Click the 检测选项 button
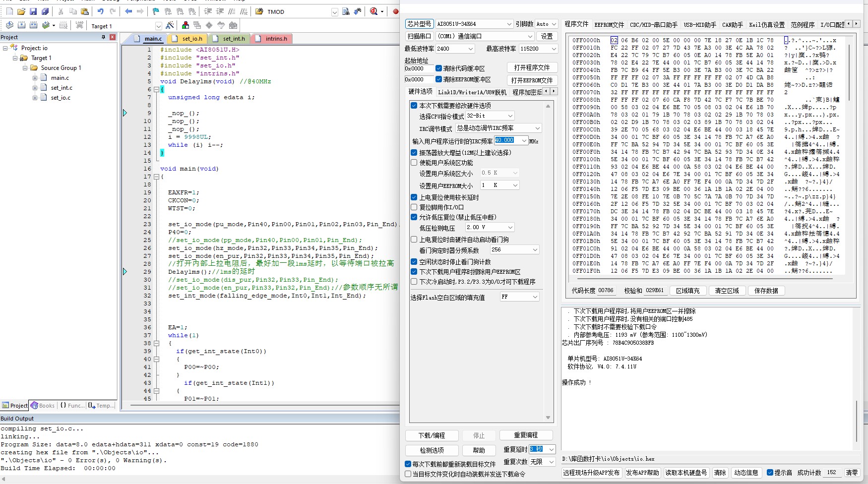The width and height of the screenshot is (868, 484). click(x=432, y=450)
